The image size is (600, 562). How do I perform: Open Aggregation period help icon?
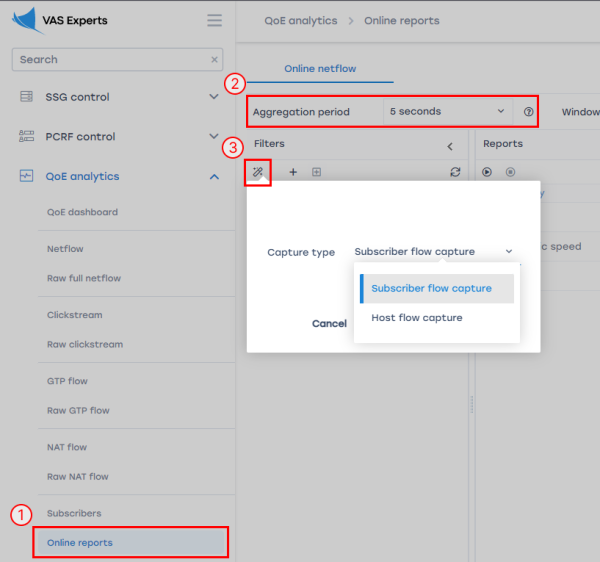[x=528, y=112]
